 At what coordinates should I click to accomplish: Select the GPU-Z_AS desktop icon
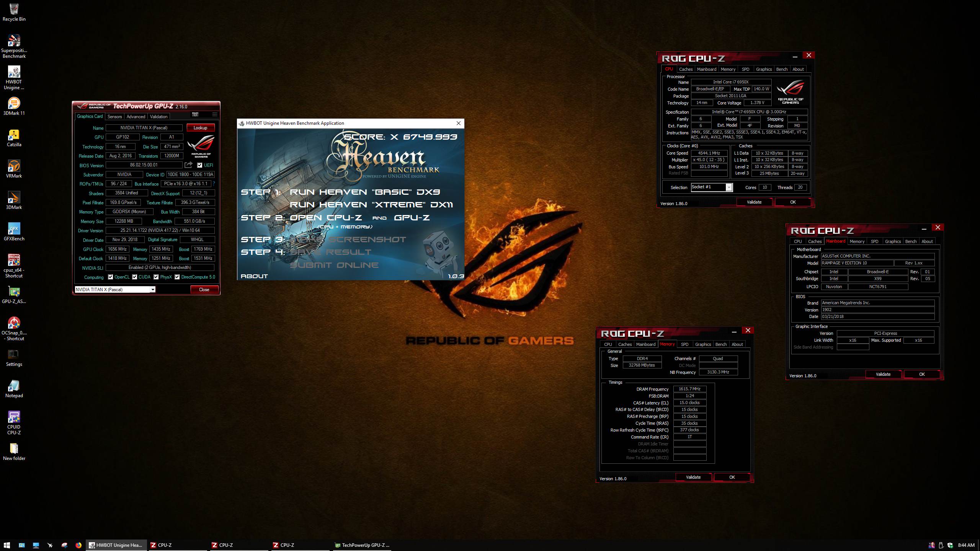click(x=14, y=295)
